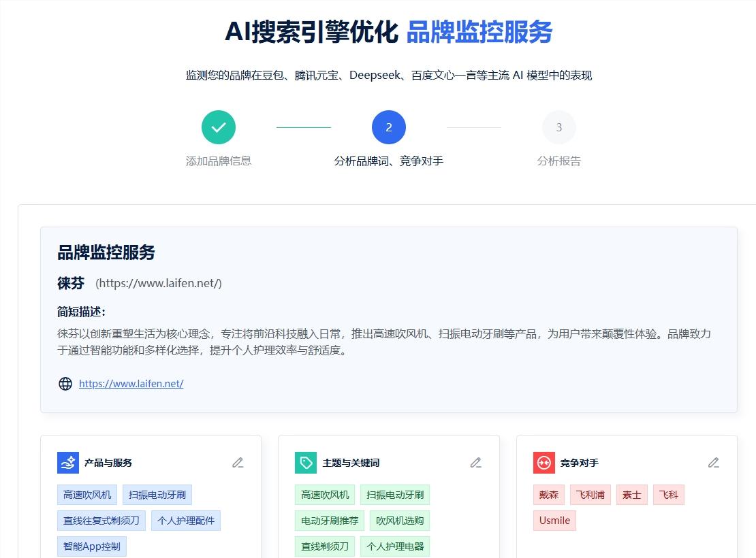The width and height of the screenshot is (756, 558).
Task: Select step 2 circle 分析品牌词、竞争对手
Action: [389, 127]
